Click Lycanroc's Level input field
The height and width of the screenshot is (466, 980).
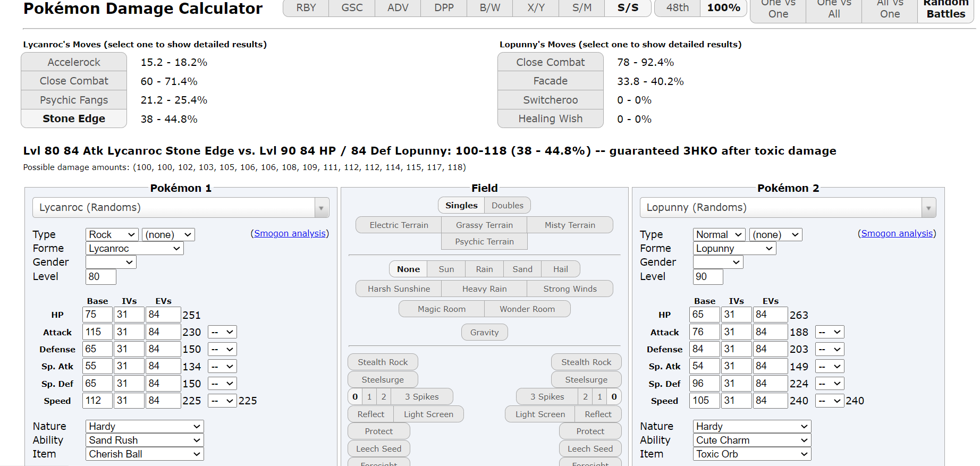point(101,276)
